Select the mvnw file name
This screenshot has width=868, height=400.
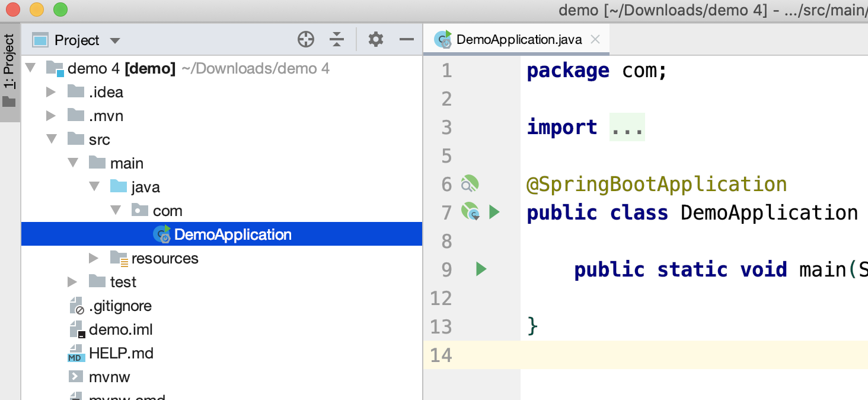pos(110,377)
